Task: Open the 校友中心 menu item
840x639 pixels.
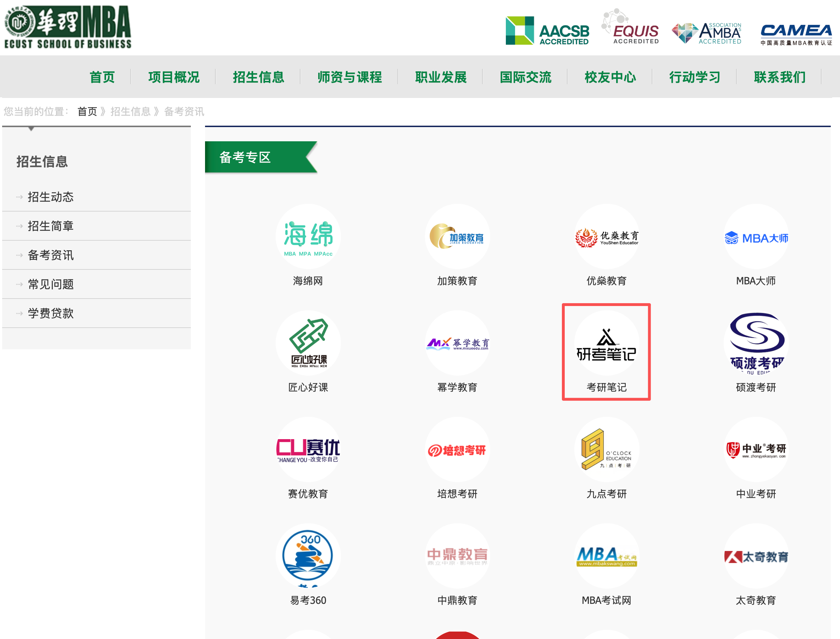Action: coord(610,77)
